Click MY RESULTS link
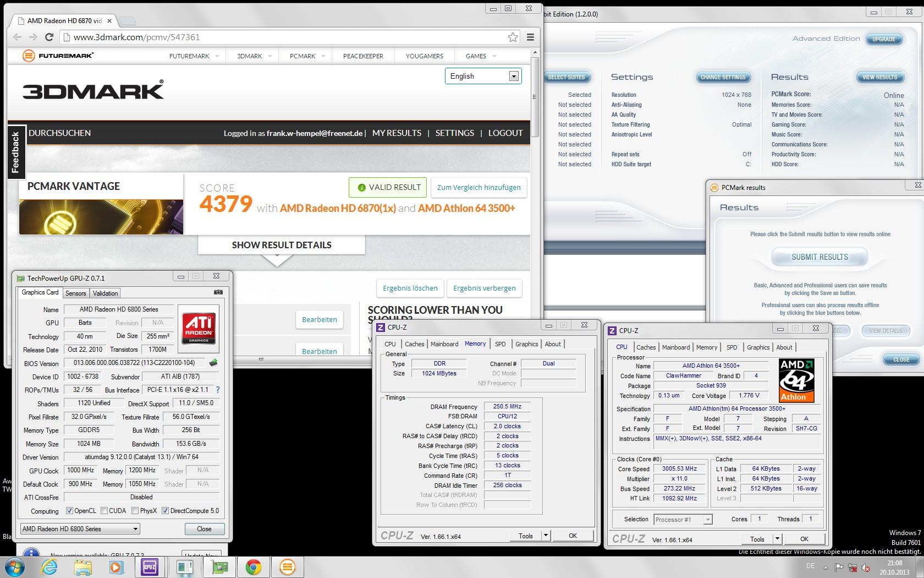The height and width of the screenshot is (578, 924). pyautogui.click(x=397, y=133)
